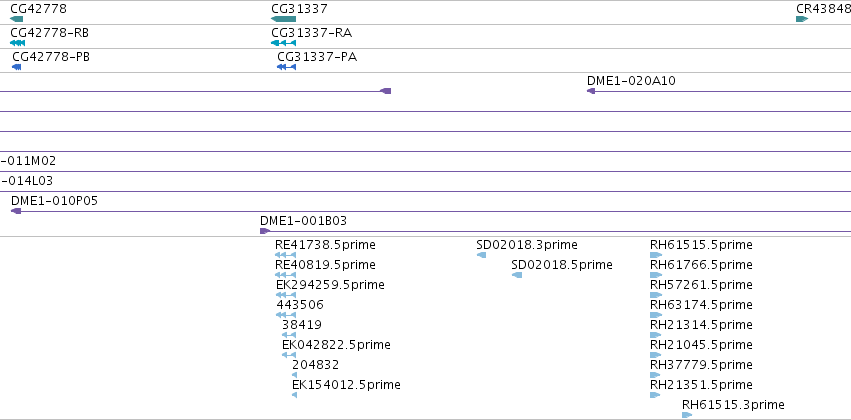Click the DME1-010P05 clone arrow
Viewport: 851px width, 420px height.
[16, 211]
